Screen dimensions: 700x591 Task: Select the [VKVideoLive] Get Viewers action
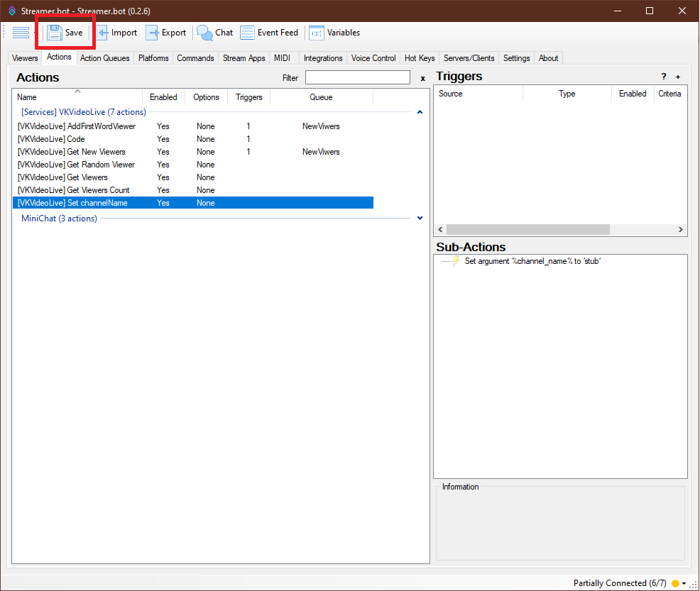(x=193, y=177)
